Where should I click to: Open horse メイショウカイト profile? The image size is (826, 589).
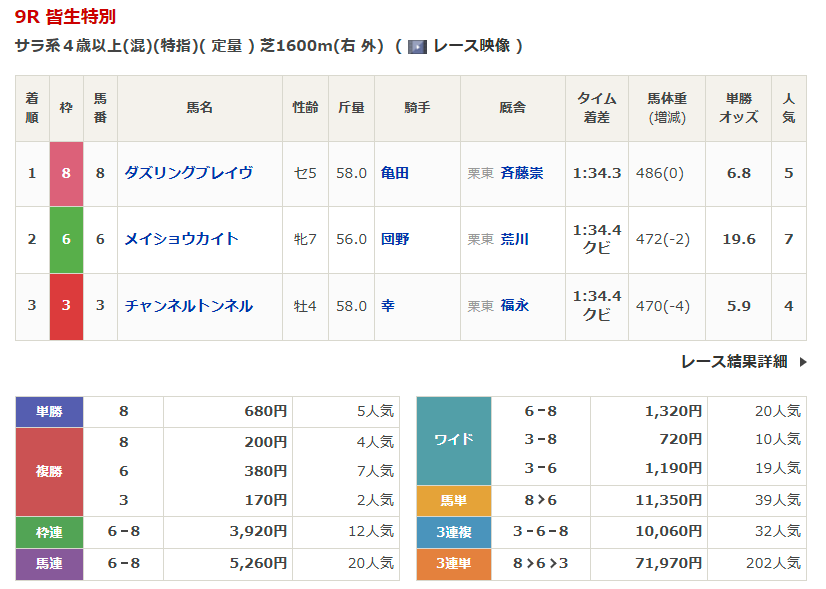pos(181,239)
